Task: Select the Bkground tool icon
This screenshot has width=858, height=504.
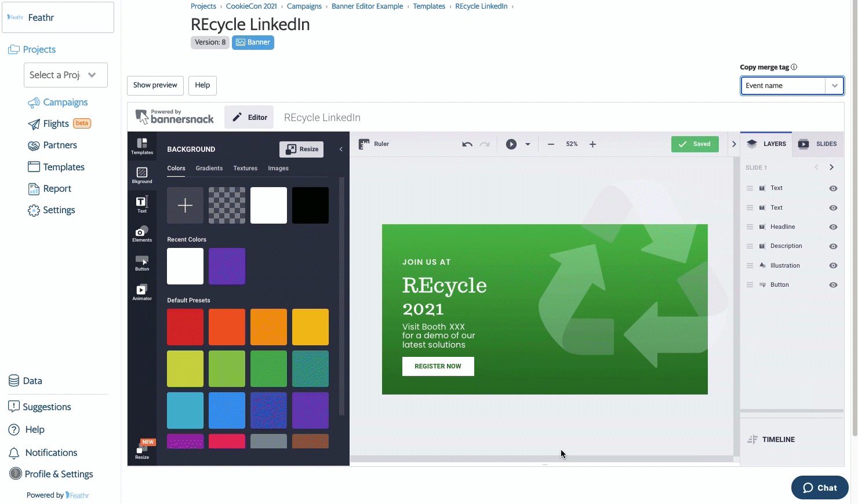Action: [x=142, y=176]
